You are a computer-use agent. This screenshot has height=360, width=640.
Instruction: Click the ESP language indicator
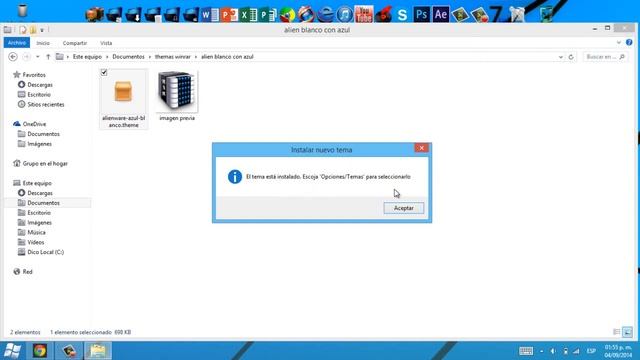591,351
